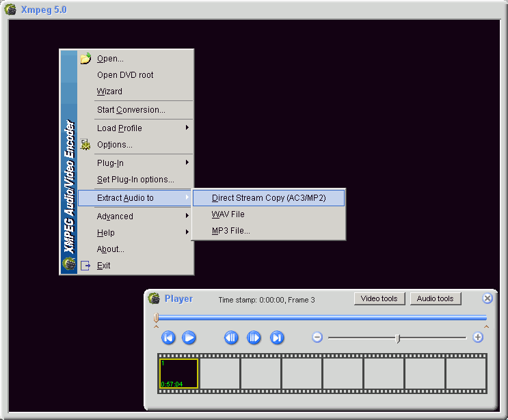Select Direct Stream Copy (AC3/MP2)
The image size is (508, 420).
coord(269,198)
